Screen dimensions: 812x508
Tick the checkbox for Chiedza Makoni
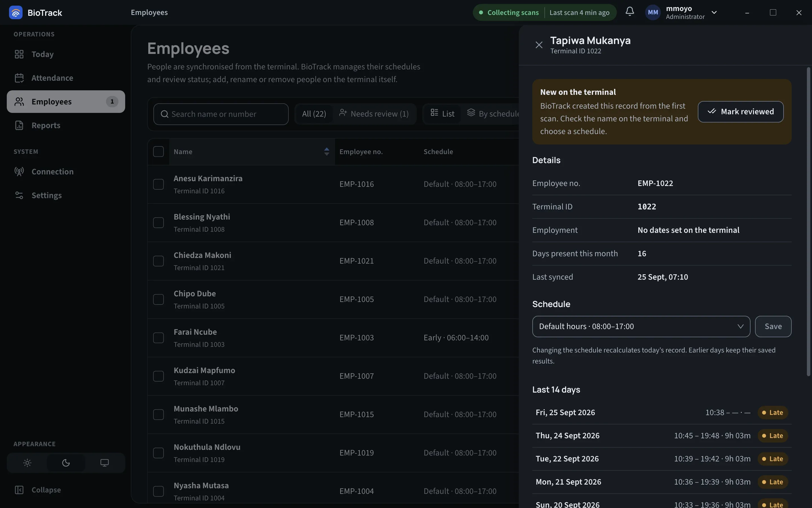point(158,261)
